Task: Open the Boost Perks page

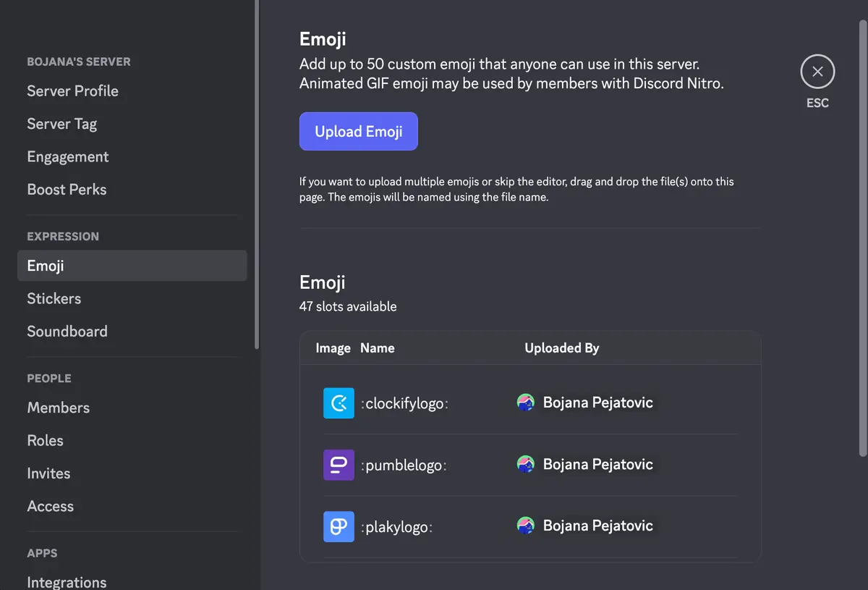Action: click(67, 189)
